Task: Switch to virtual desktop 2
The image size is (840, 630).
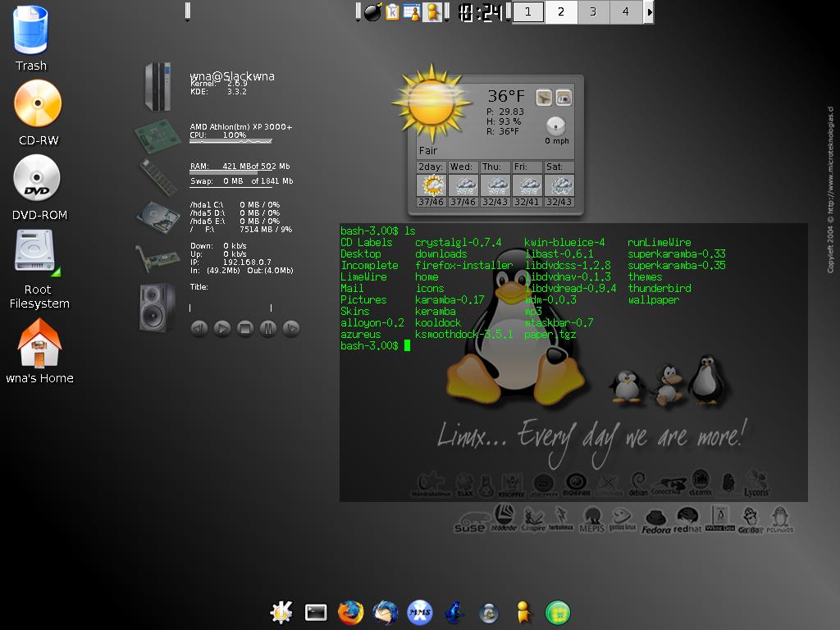Action: point(561,11)
